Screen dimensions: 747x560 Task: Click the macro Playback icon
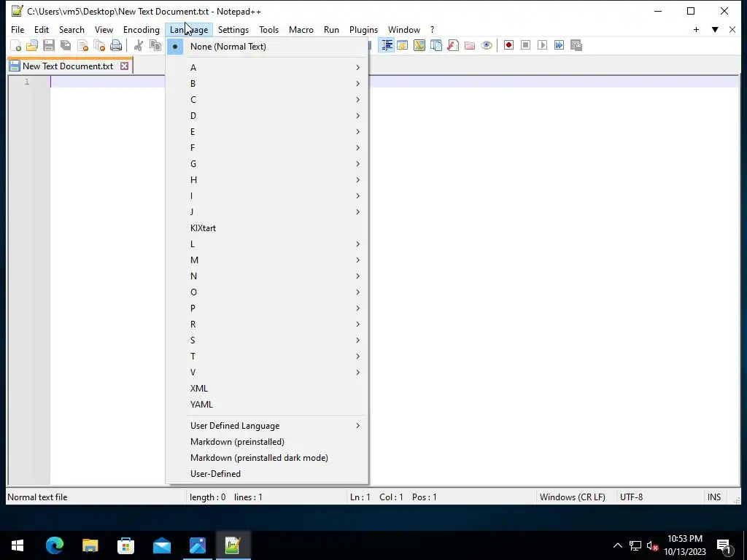point(542,45)
